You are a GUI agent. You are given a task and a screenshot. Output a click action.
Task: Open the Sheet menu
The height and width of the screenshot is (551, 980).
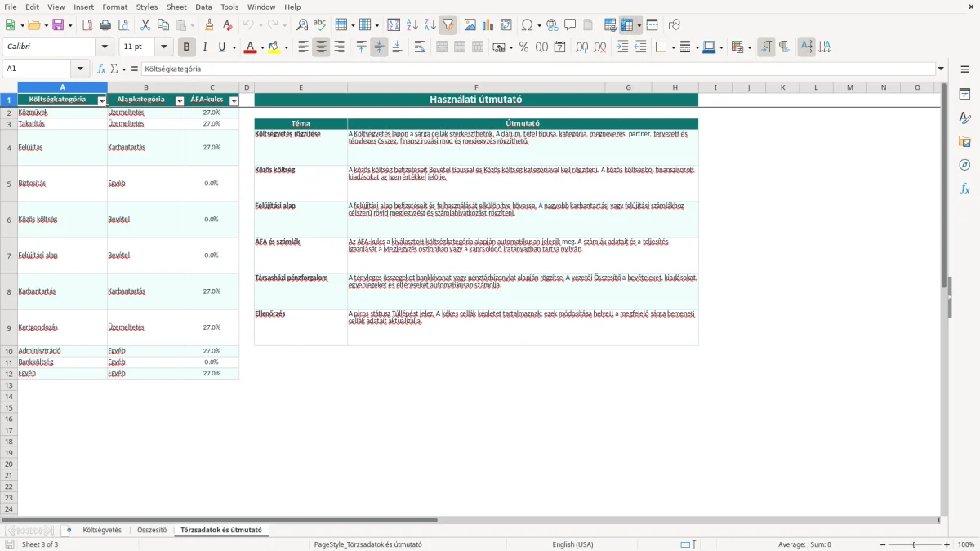pos(176,7)
